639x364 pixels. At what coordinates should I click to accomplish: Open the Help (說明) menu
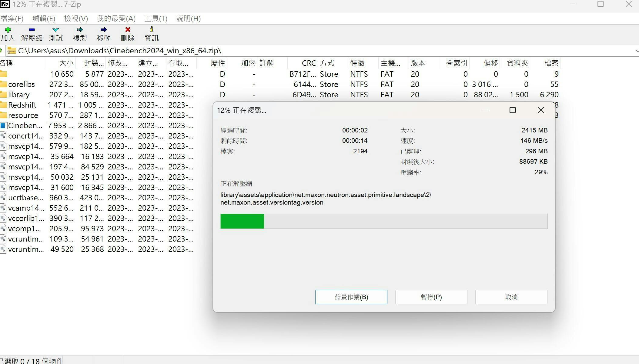pos(189,18)
